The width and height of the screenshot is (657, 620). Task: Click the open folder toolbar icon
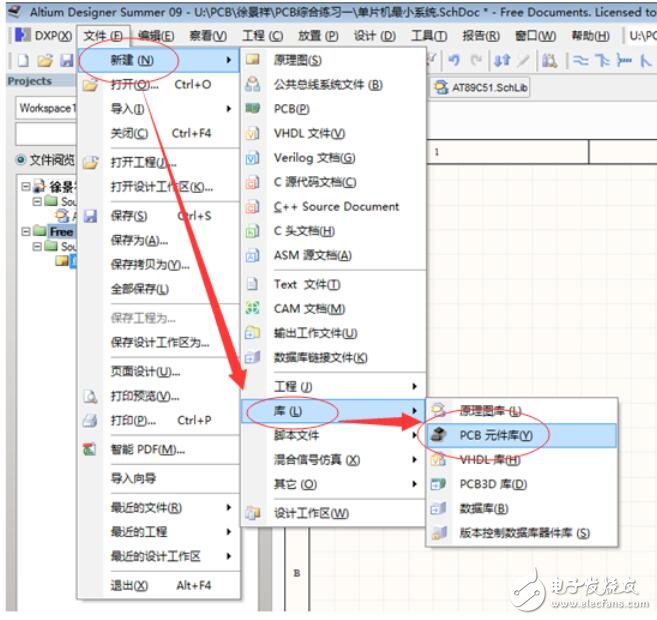click(x=45, y=61)
